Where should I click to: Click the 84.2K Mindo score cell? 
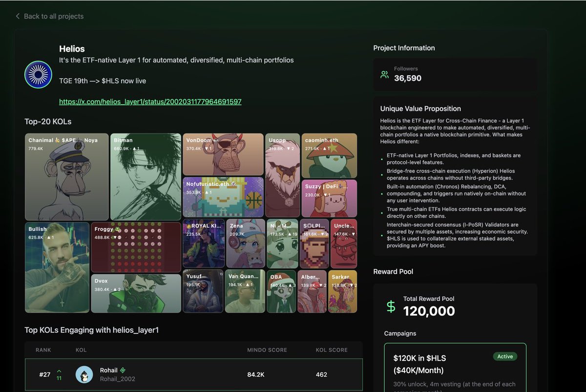pos(256,374)
